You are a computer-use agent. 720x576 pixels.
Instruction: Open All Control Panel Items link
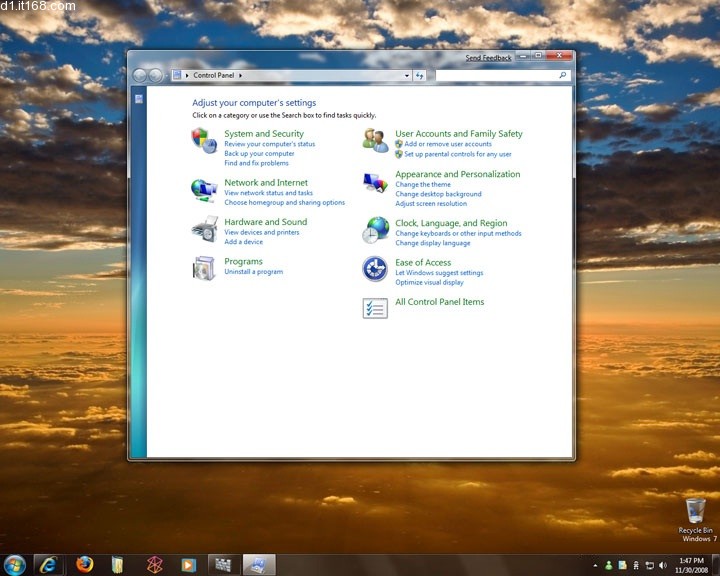point(439,302)
